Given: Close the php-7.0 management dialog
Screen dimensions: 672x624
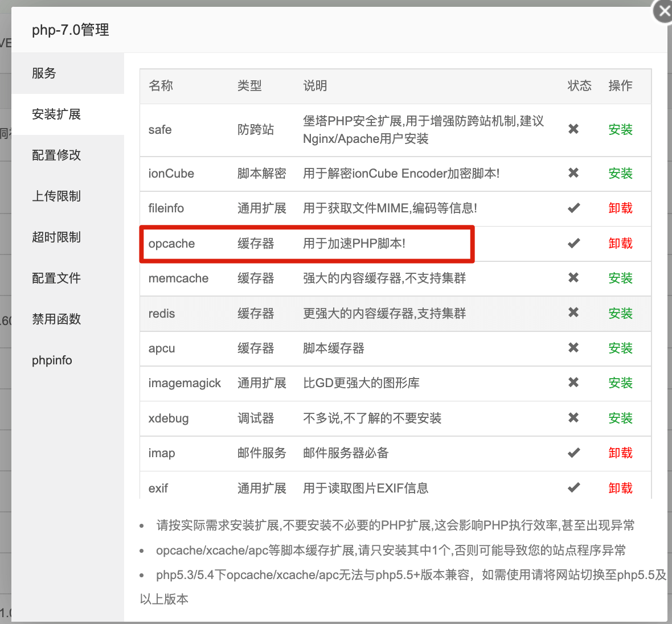Looking at the screenshot, I should 663,10.
